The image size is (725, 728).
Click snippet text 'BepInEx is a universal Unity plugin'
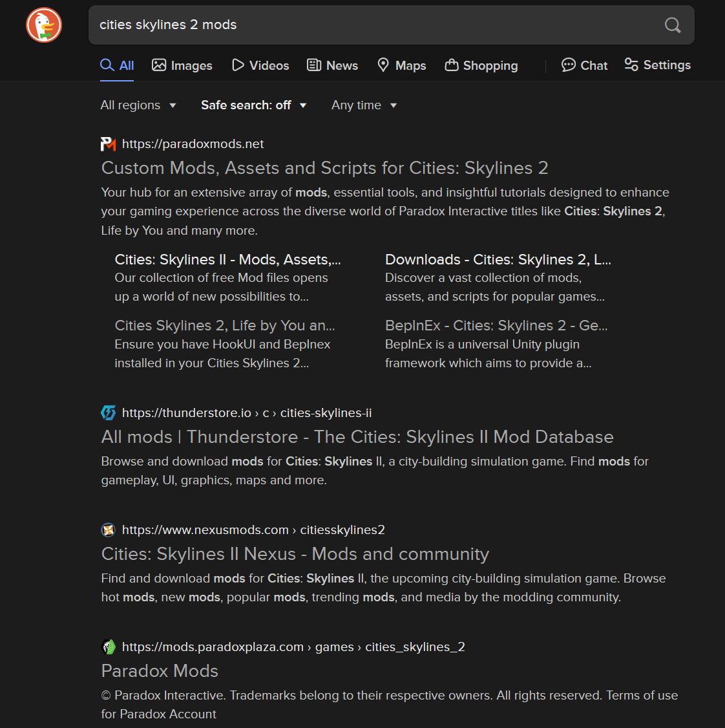pos(482,345)
